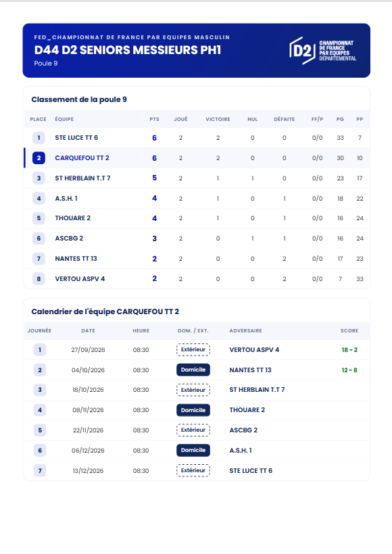Click journée badge 3 in the calendar
The height and width of the screenshot is (554, 392).
click(x=40, y=390)
